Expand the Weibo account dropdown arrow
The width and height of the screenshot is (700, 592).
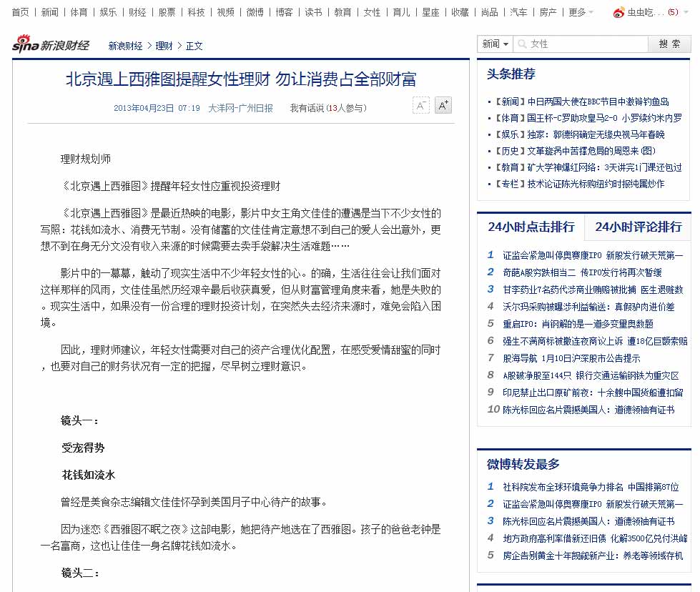tap(686, 12)
